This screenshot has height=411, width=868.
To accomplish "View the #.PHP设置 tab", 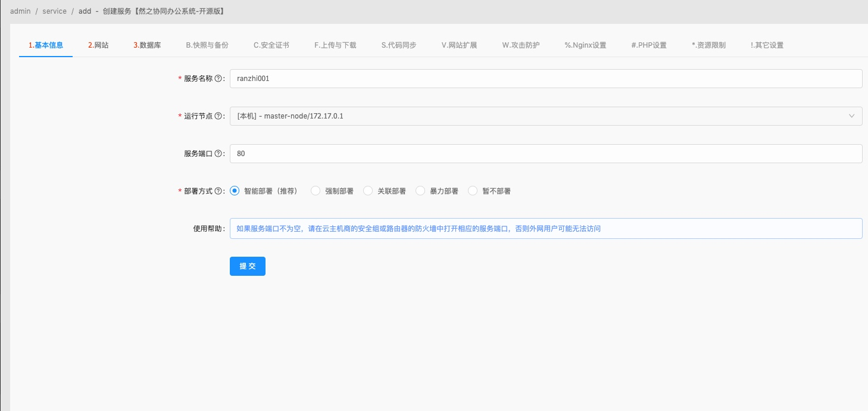I will pos(649,45).
